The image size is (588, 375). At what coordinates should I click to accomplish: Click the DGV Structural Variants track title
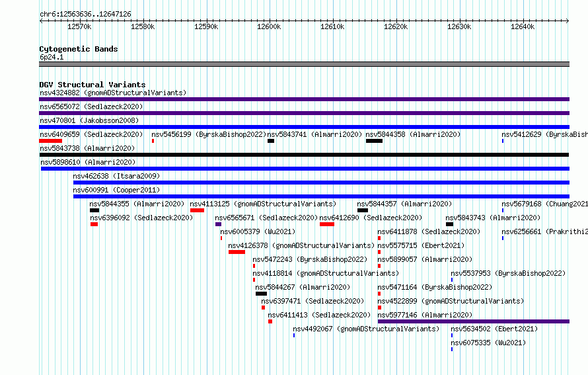[92, 85]
